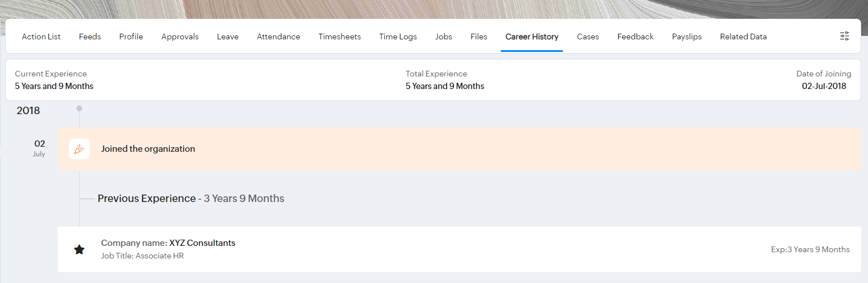Open the Time Logs tab
The width and height of the screenshot is (868, 283).
click(x=398, y=37)
